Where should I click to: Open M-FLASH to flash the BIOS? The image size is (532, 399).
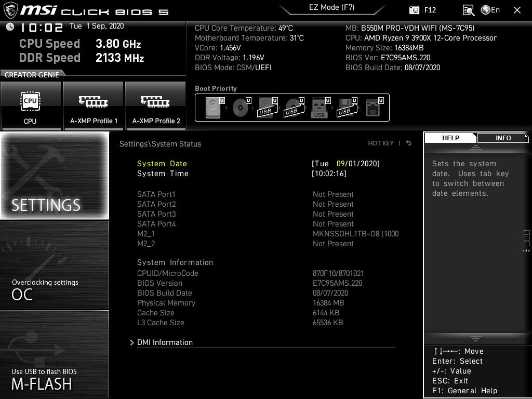pos(55,354)
